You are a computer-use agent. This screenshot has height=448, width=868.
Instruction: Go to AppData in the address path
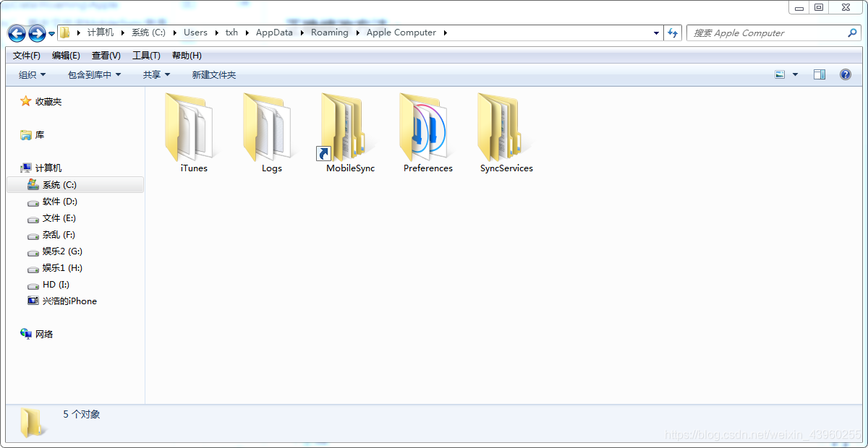pos(274,33)
